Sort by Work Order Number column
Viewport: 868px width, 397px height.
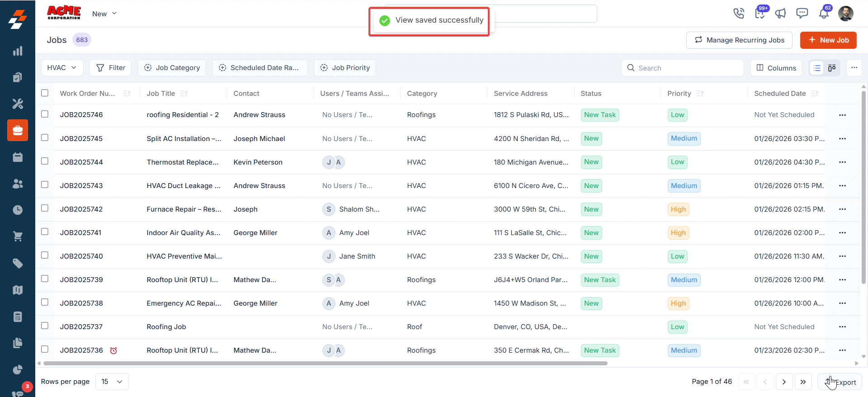pyautogui.click(x=127, y=94)
